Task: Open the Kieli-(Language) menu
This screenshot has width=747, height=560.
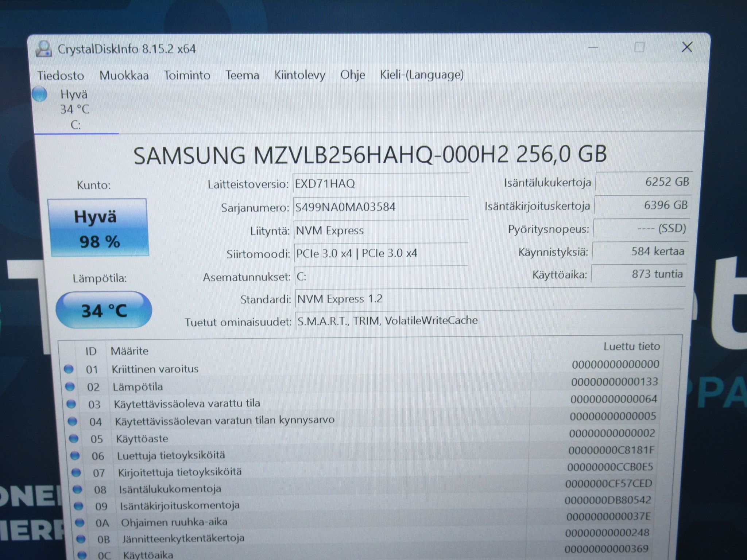Action: coord(422,75)
